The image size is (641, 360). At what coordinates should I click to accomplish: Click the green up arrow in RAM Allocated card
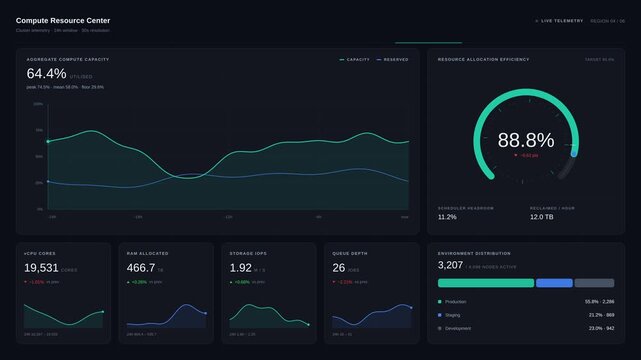point(128,282)
